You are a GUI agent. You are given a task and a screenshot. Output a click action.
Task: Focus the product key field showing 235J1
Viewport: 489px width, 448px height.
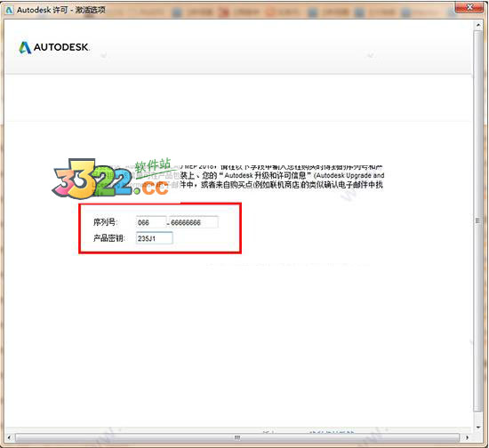point(155,238)
